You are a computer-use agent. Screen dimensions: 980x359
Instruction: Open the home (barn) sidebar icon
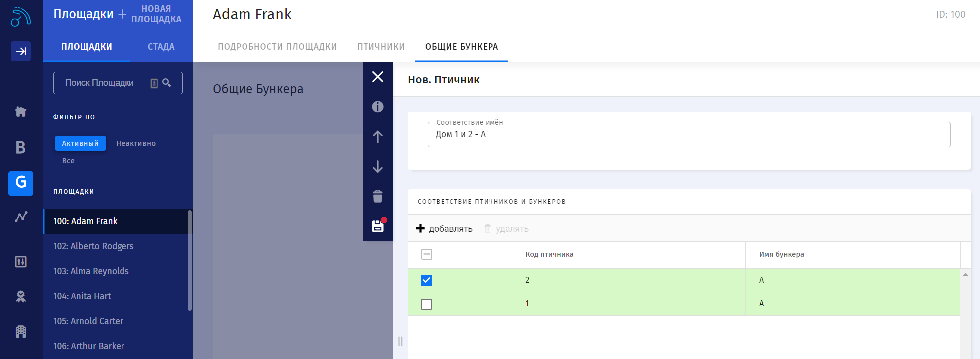(x=21, y=112)
